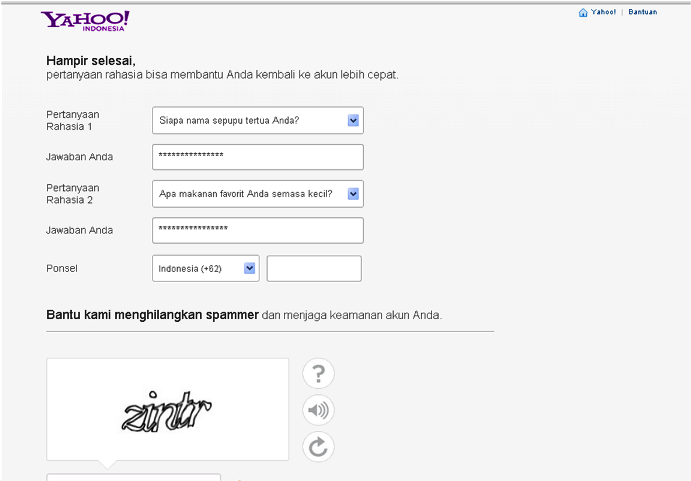
Task: Open the Pertanyaan Rahasia 2 dropdown
Action: pyautogui.click(x=258, y=194)
